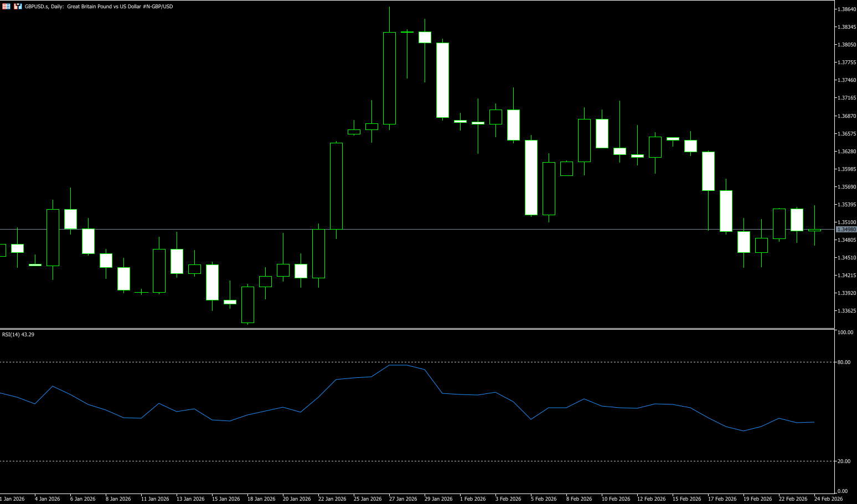Click the red grid trade panel icon
The width and height of the screenshot is (857, 504).
[x=6, y=7]
